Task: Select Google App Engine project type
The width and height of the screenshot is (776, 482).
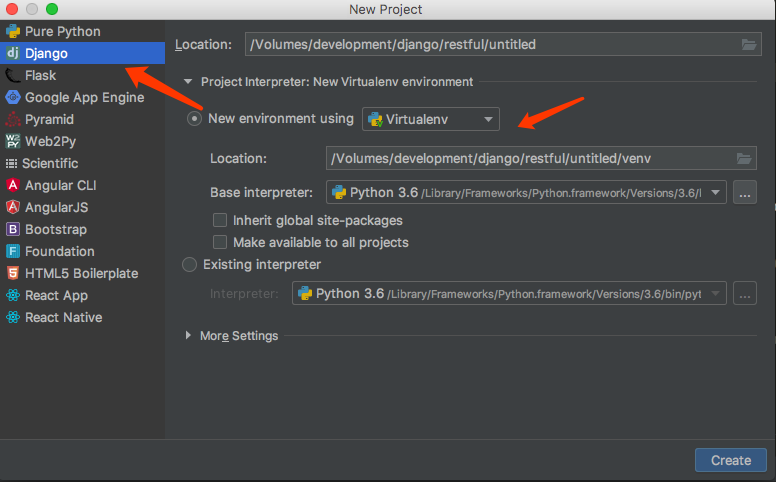Action: coord(82,97)
